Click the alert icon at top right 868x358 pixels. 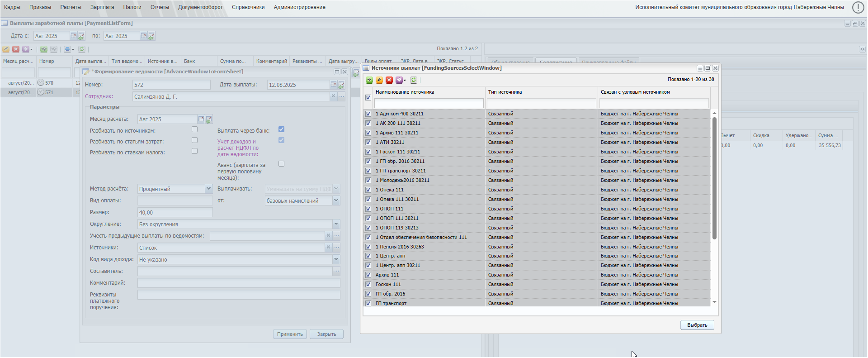click(858, 7)
